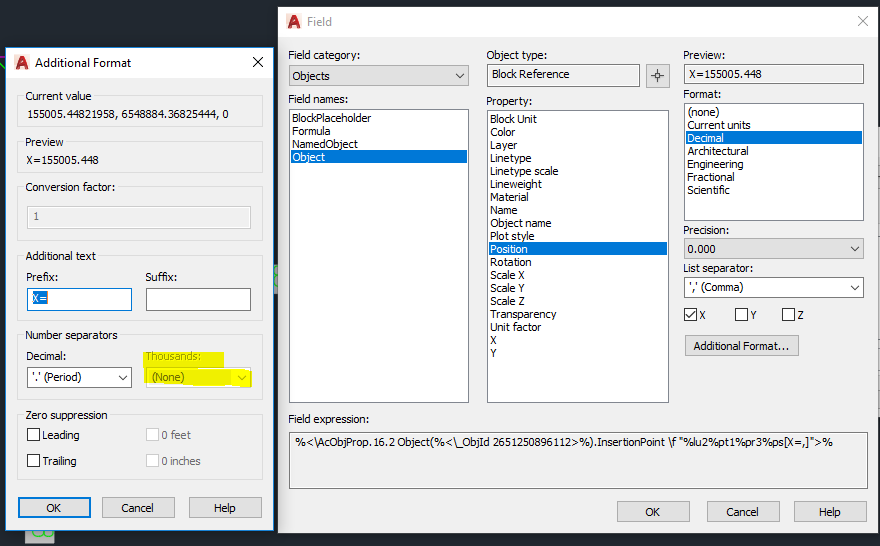Click Cancel in Additional Format dialog
Screen dimensions: 880x546
(x=138, y=508)
